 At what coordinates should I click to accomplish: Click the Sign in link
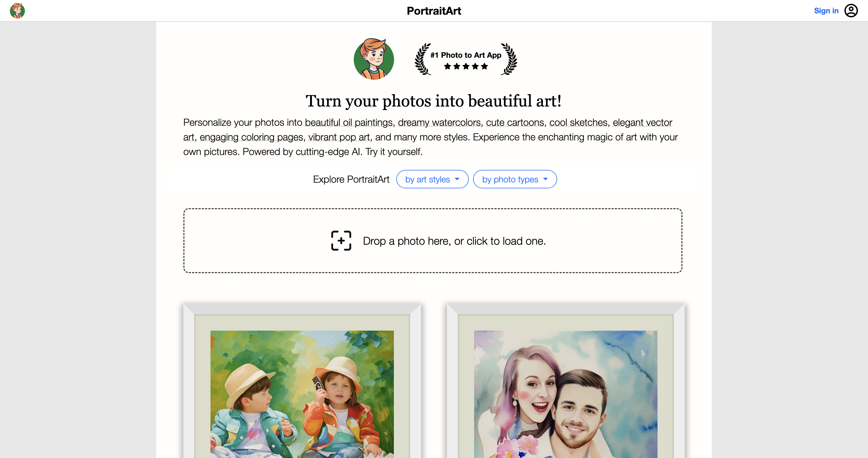(x=826, y=11)
